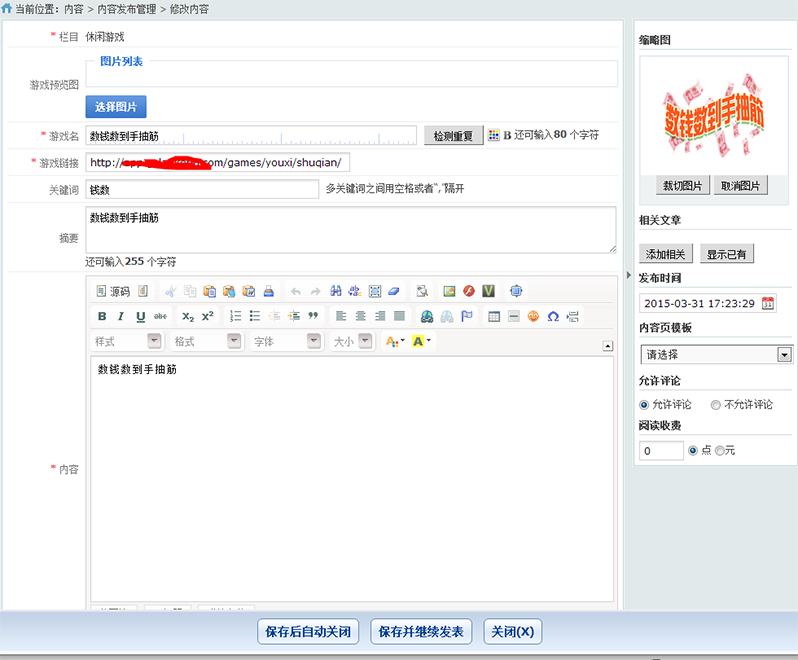Viewport: 798px width, 660px height.
Task: Insert an anchor with the flag icon
Action: 467,317
